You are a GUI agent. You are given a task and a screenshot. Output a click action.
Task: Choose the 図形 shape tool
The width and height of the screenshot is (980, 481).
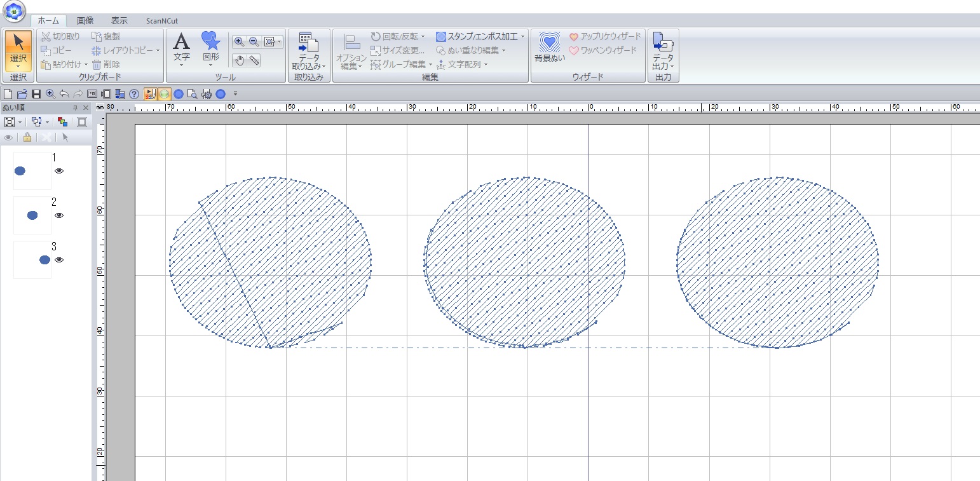[x=211, y=47]
